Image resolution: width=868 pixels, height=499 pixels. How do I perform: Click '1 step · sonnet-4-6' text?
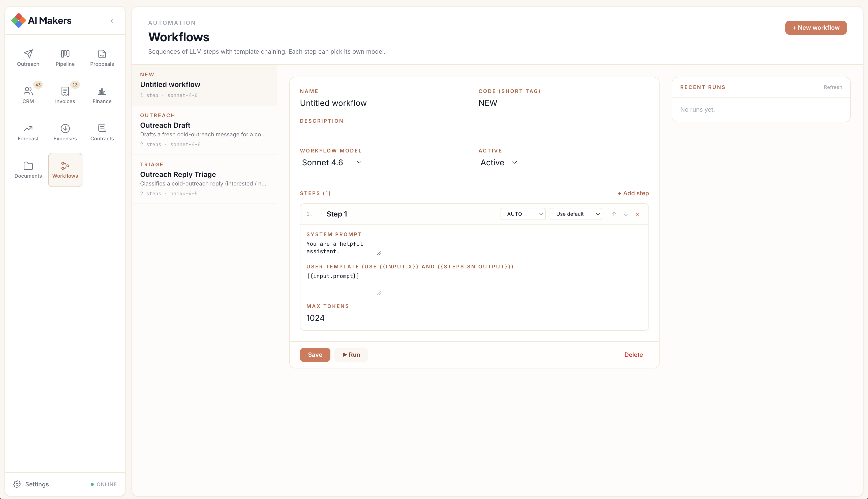tap(169, 95)
